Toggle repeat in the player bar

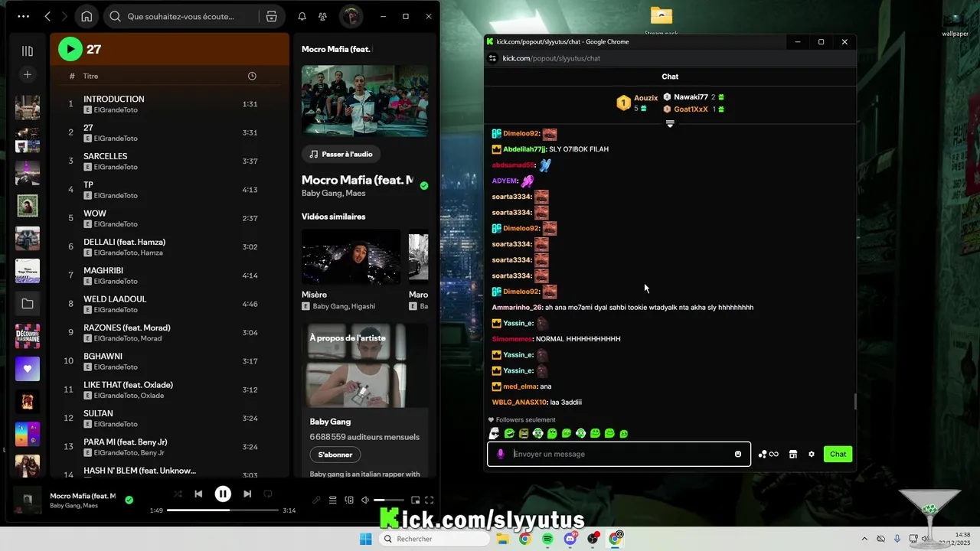[x=268, y=494]
